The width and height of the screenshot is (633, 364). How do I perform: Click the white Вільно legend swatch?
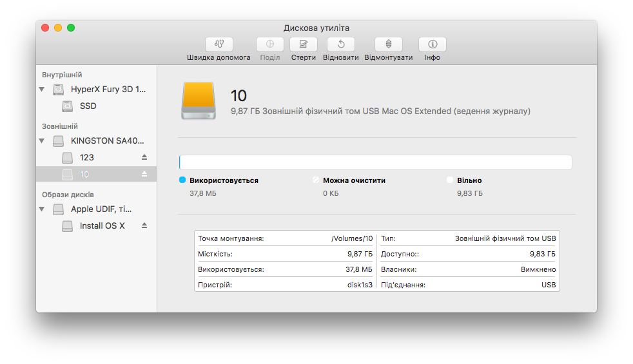point(450,180)
